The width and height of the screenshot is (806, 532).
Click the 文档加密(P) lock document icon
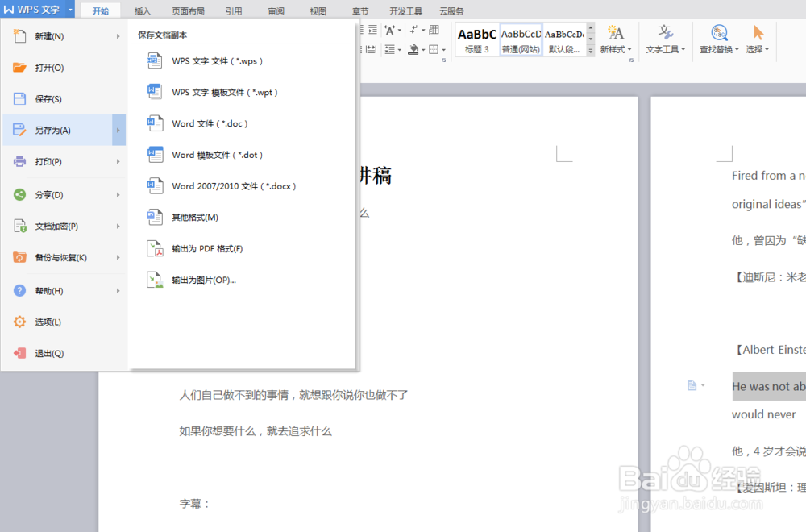coord(19,226)
